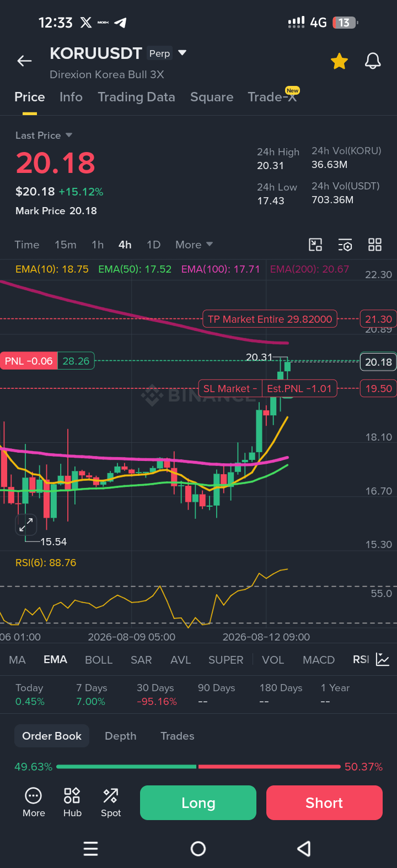Toggle the EMA indicator
The height and width of the screenshot is (868, 397).
point(56,660)
